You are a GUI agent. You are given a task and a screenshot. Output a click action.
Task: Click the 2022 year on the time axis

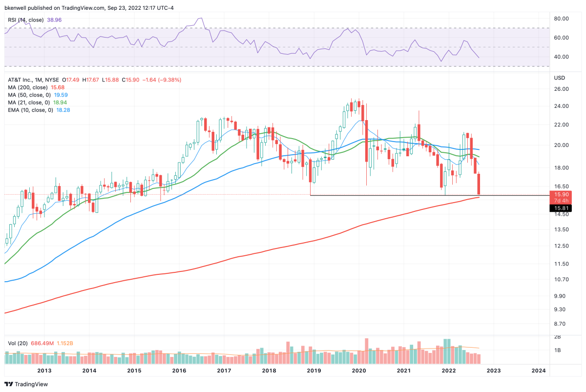point(449,371)
